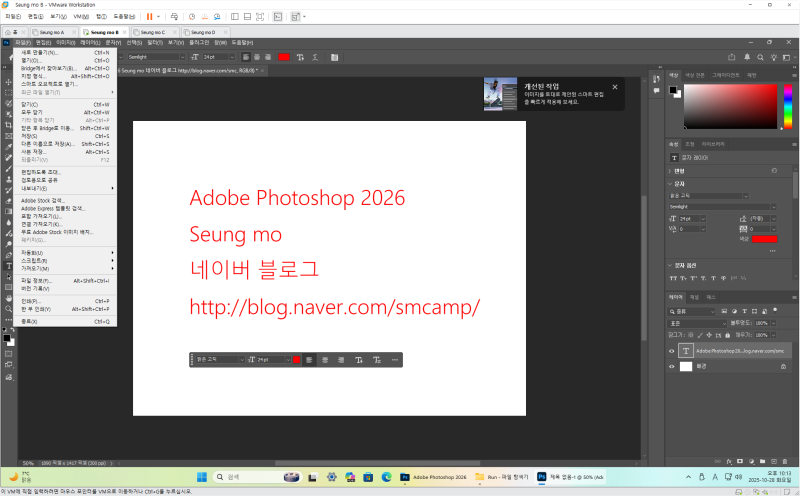Click the more options dots in floating text bar
This screenshot has width=800, height=496.
[394, 360]
